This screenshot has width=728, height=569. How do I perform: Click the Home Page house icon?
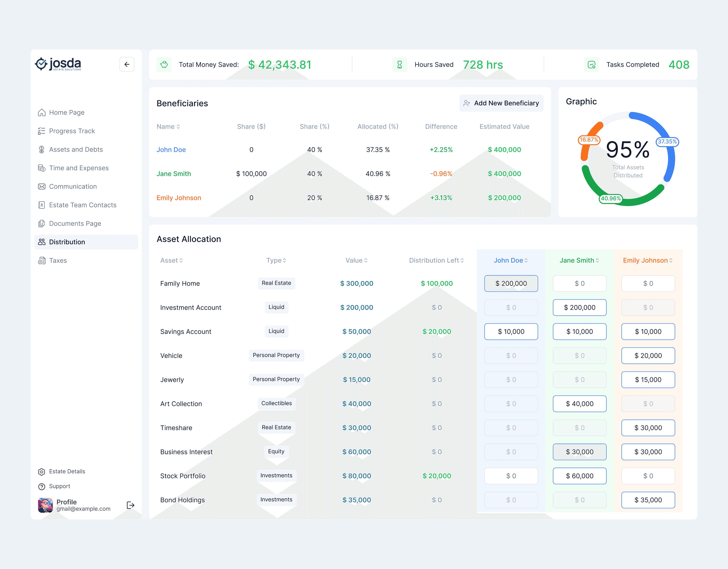(x=42, y=113)
